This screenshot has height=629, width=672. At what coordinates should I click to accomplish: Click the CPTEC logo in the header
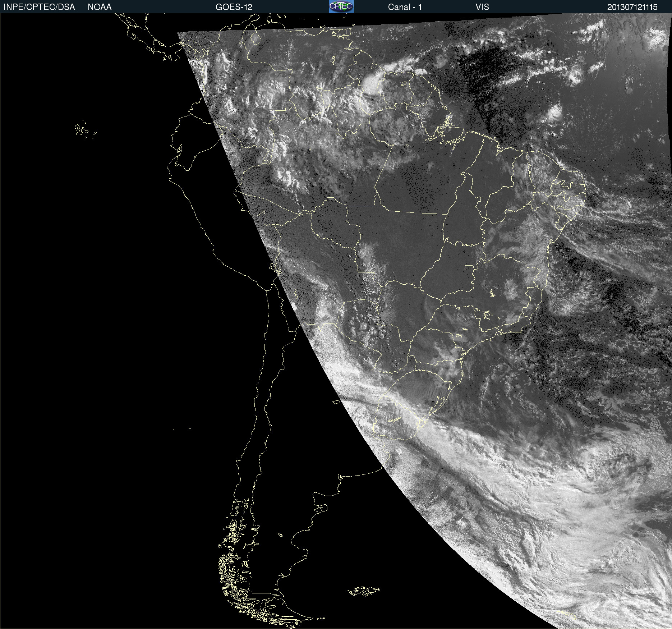(341, 6)
